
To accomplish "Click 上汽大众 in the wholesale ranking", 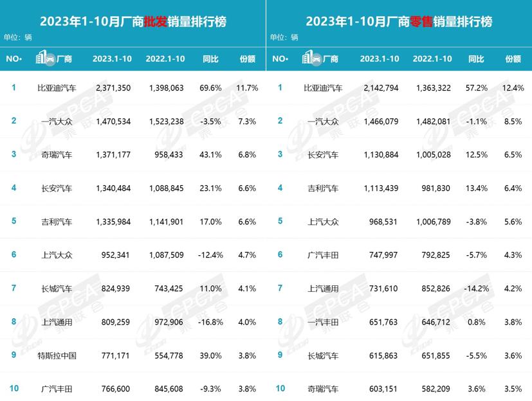I will [57, 255].
